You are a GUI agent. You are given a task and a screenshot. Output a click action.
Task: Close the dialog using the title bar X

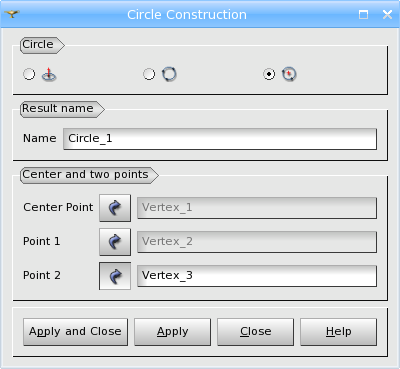pos(387,14)
